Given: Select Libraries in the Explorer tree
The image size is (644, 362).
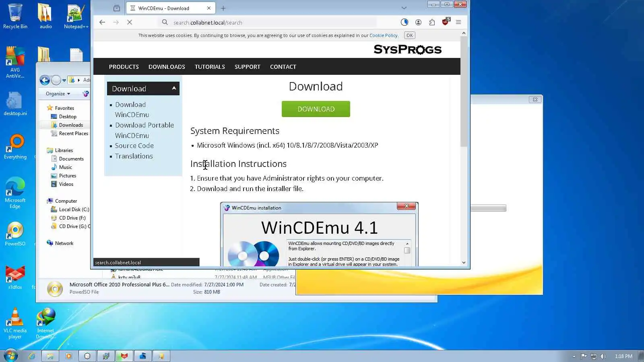Looking at the screenshot, I should tap(64, 150).
